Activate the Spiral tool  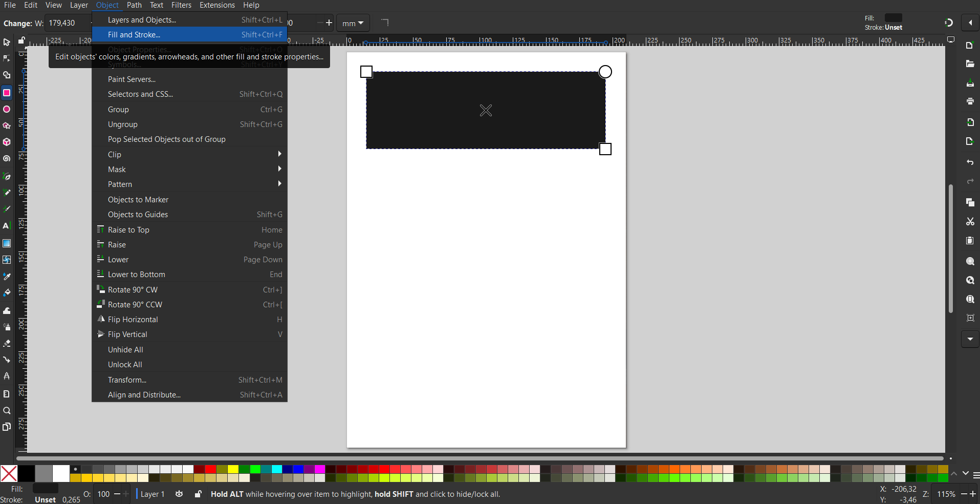tap(7, 159)
